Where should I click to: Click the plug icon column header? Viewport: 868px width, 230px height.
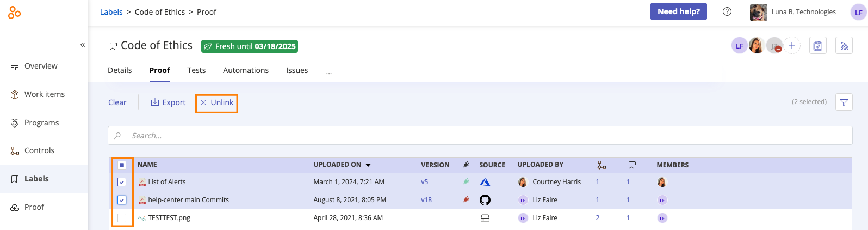(x=466, y=165)
